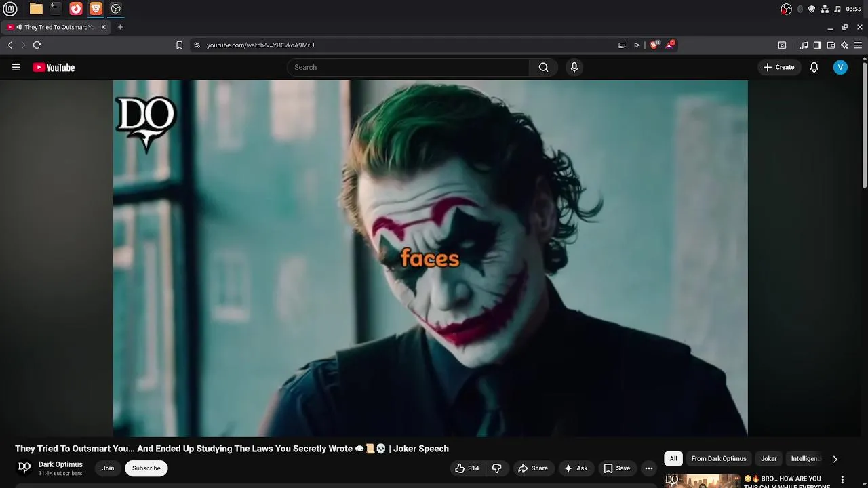Launch the Terminal from the panel
This screenshot has height=488, width=868.
[x=56, y=9]
